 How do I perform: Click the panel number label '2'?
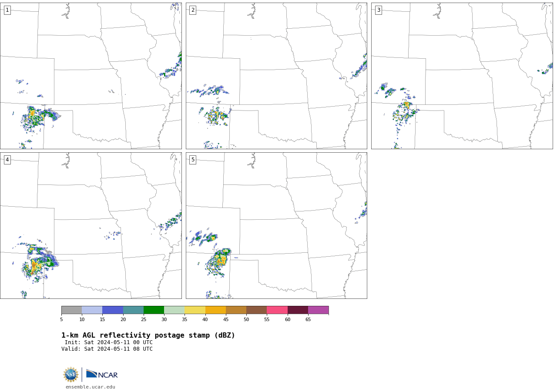(193, 10)
